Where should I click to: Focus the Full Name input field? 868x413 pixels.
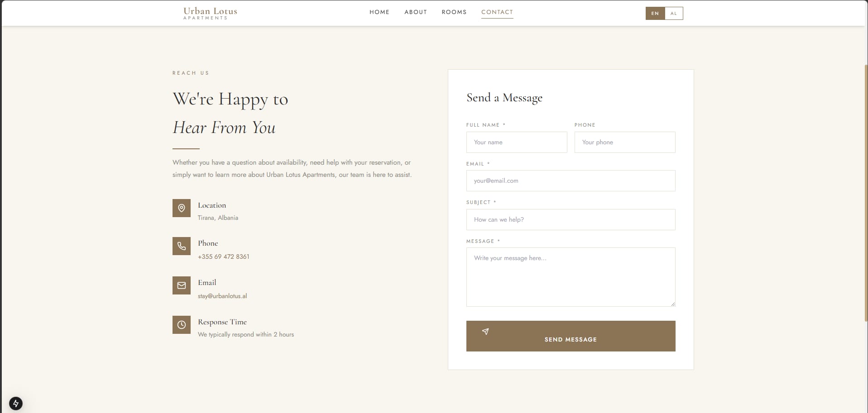point(517,142)
